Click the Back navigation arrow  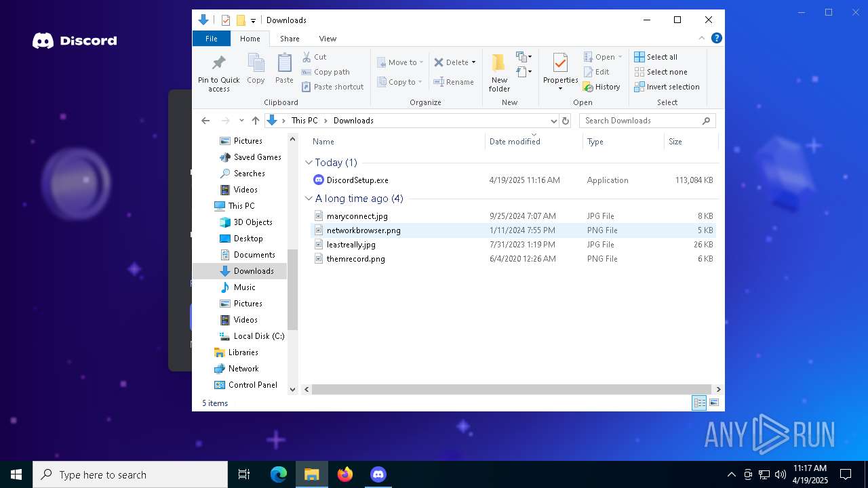click(x=205, y=121)
